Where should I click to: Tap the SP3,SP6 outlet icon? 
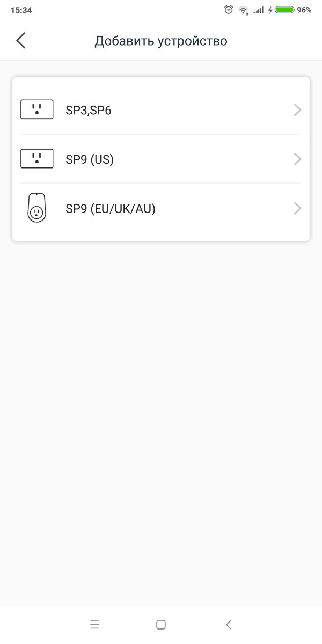[36, 110]
